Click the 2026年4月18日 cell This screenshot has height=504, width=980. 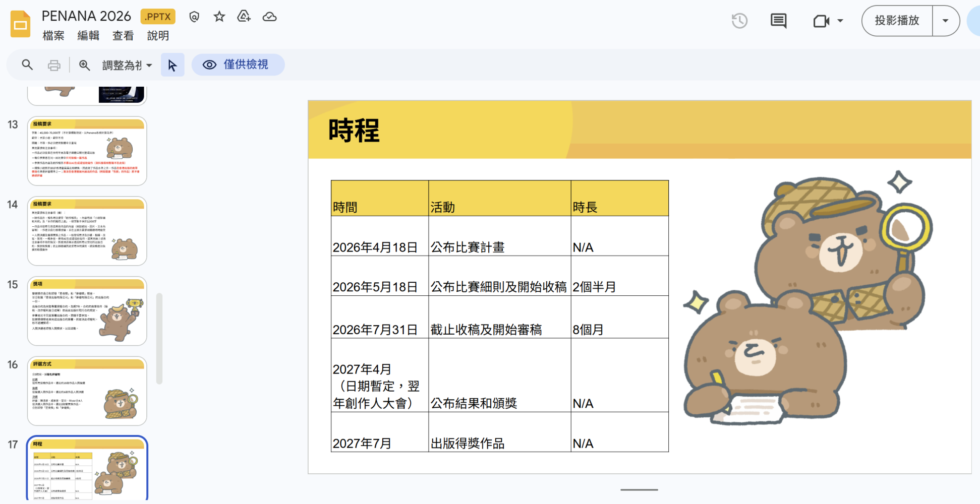click(380, 236)
